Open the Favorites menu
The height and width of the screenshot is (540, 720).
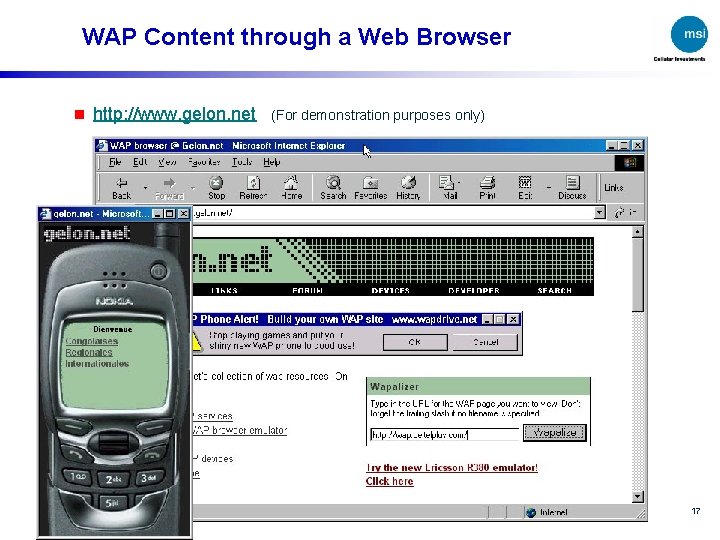click(x=204, y=162)
